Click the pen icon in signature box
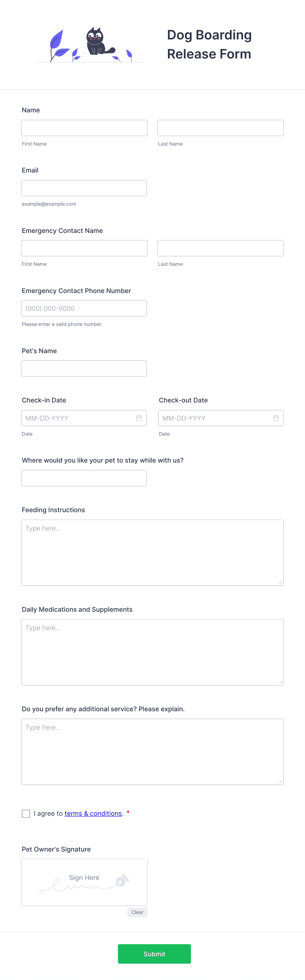Screen dimensions: 305x980 click(x=122, y=880)
